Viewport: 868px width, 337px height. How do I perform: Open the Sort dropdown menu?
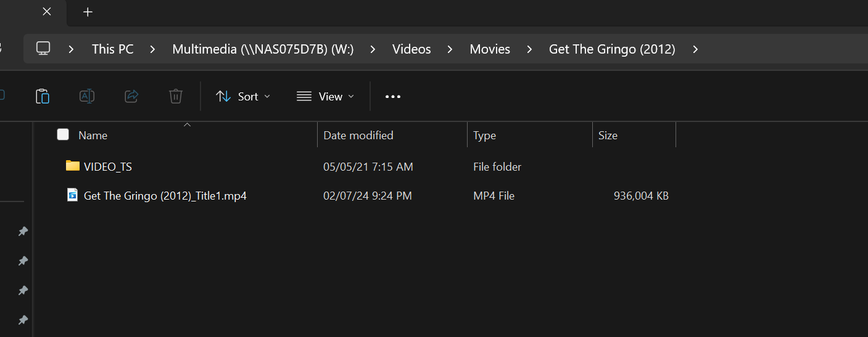point(243,97)
